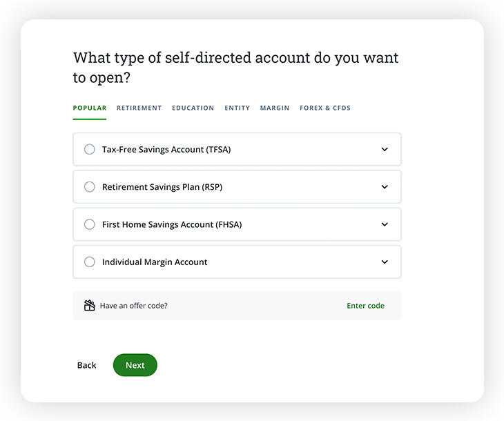Switch to the Education tab
The width and height of the screenshot is (504, 421).
click(193, 108)
